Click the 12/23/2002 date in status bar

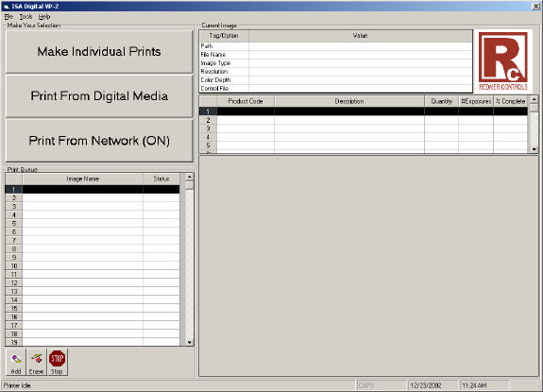[x=426, y=385]
